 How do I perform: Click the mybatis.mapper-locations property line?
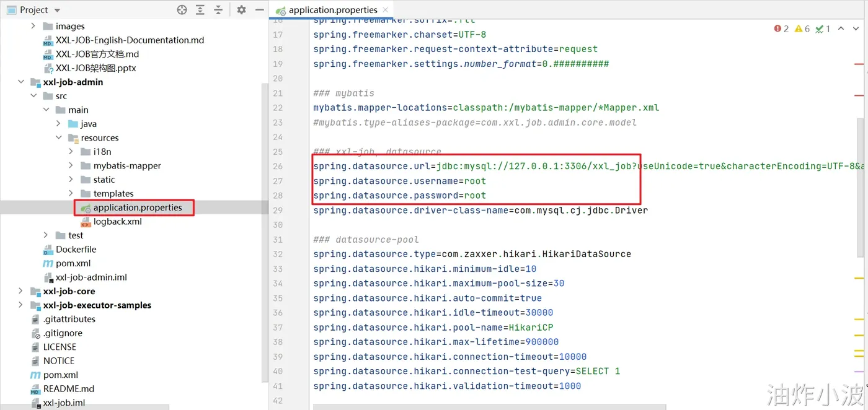pos(486,107)
